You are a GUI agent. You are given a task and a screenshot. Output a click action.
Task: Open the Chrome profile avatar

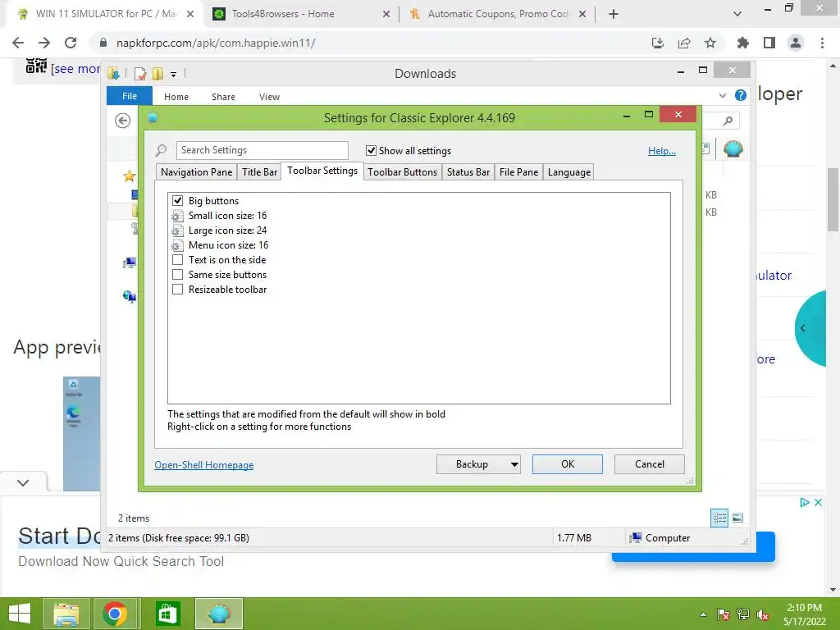[x=796, y=43]
